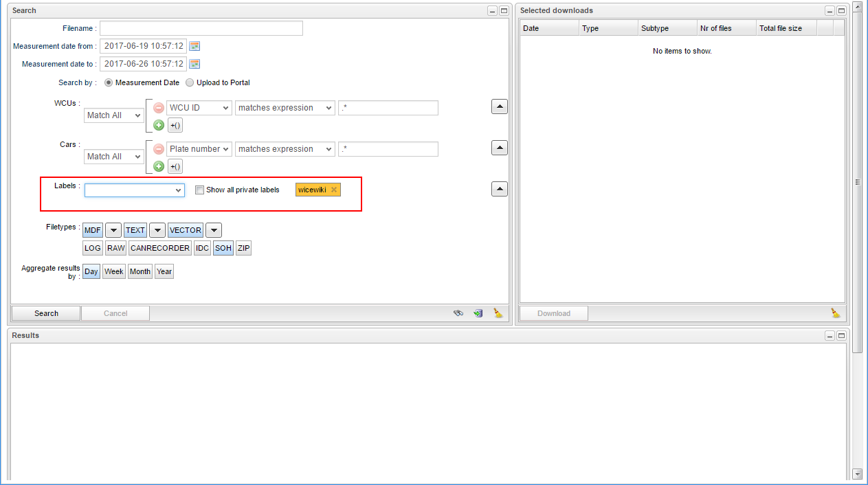Open the Cars Match All dropdown

(114, 157)
